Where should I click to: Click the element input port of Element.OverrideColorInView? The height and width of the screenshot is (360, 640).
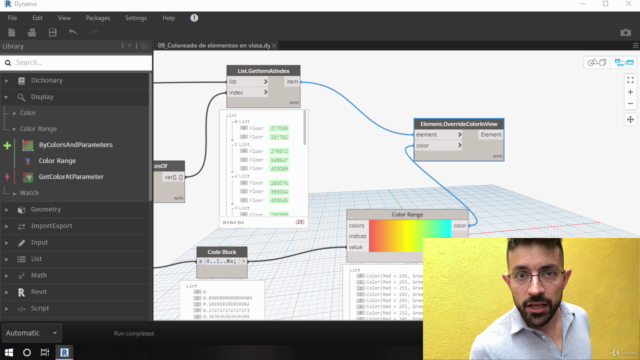tap(438, 135)
